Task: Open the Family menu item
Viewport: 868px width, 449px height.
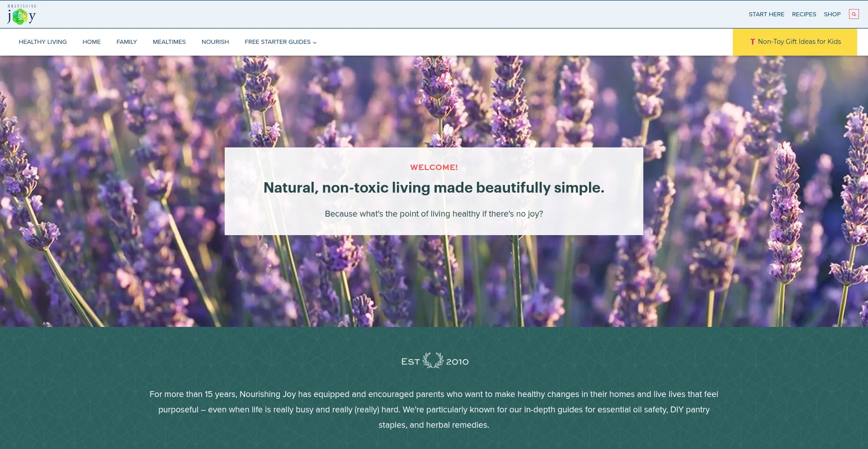Action: 127,42
